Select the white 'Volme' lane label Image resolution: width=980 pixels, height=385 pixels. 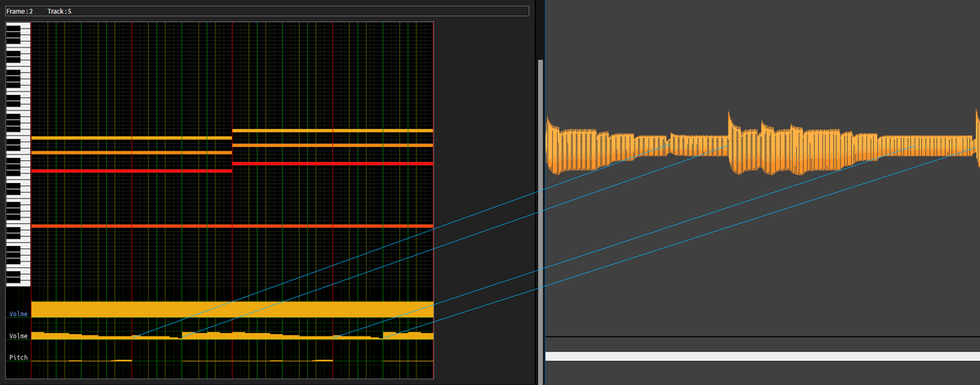click(x=18, y=336)
